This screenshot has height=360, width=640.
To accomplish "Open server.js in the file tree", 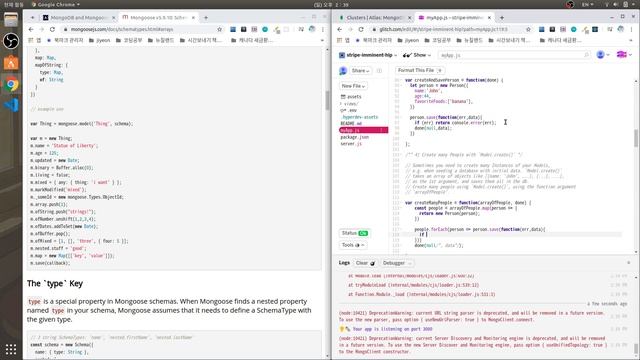I will [351, 144].
